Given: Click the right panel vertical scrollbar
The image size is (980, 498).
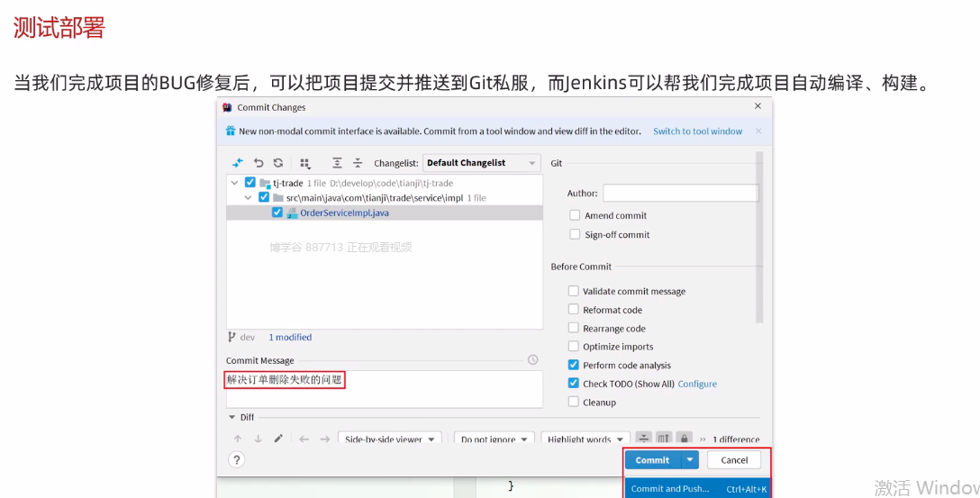Looking at the screenshot, I should pyautogui.click(x=759, y=238).
